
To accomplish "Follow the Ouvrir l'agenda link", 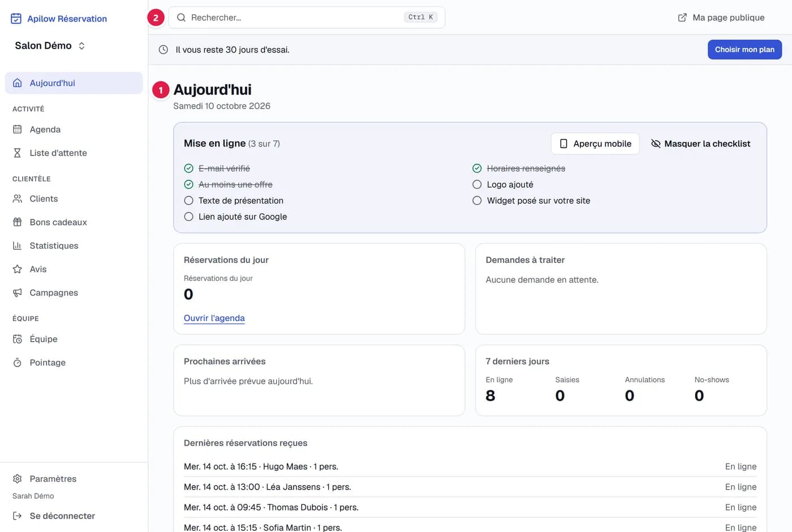I will point(214,318).
